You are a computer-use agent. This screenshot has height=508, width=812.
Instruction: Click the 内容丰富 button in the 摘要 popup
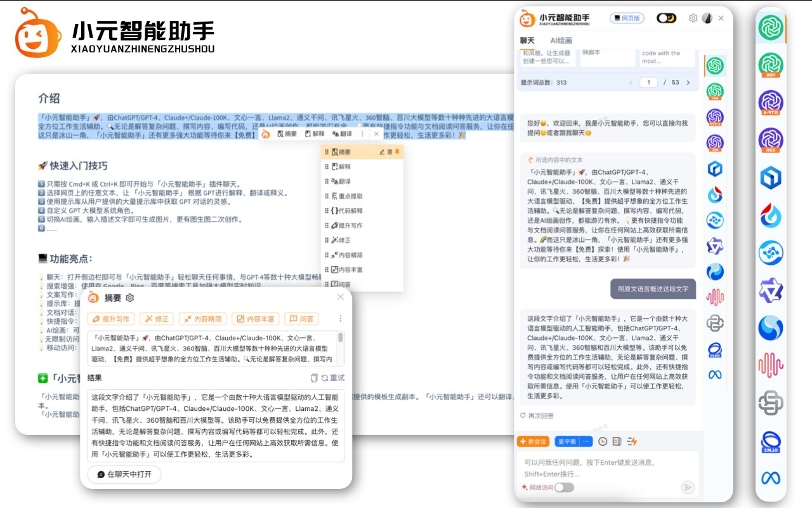tap(255, 319)
